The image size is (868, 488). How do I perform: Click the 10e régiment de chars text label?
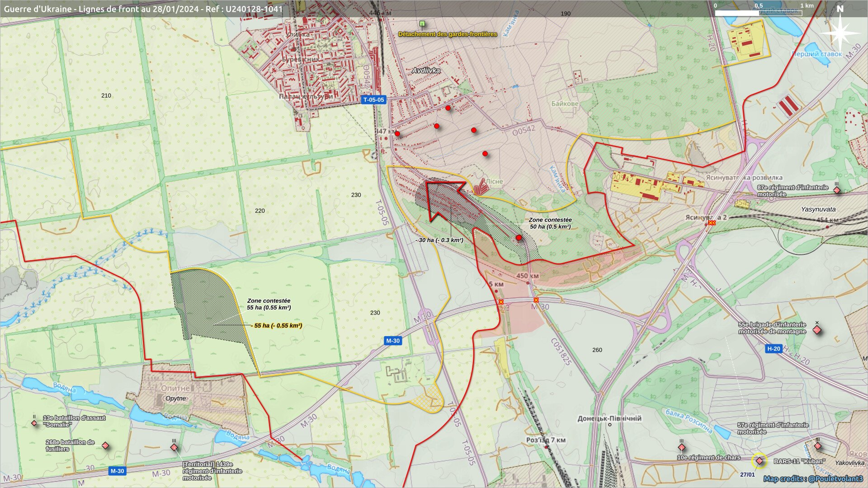(708, 458)
